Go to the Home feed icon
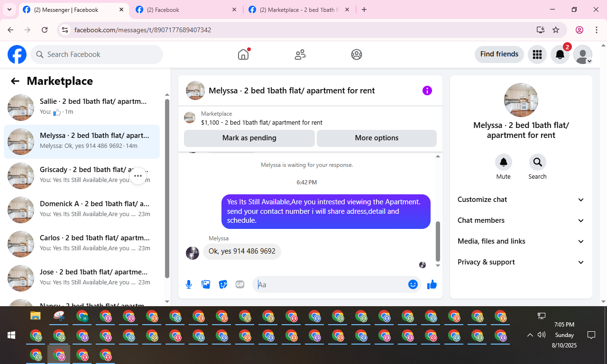Screen dimensions: 607x364 pos(243,55)
